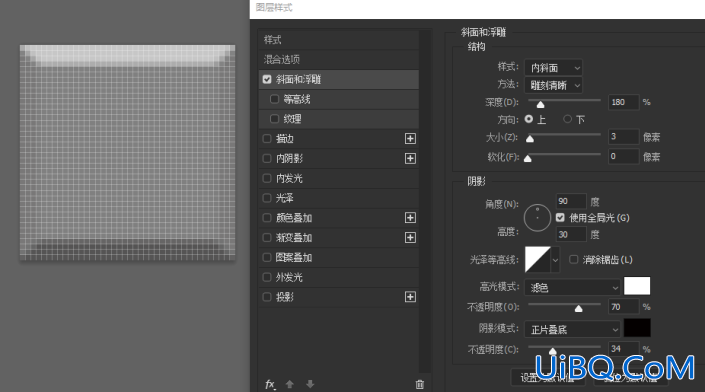
Task: Move effect up with up arrow icon
Action: (x=290, y=384)
